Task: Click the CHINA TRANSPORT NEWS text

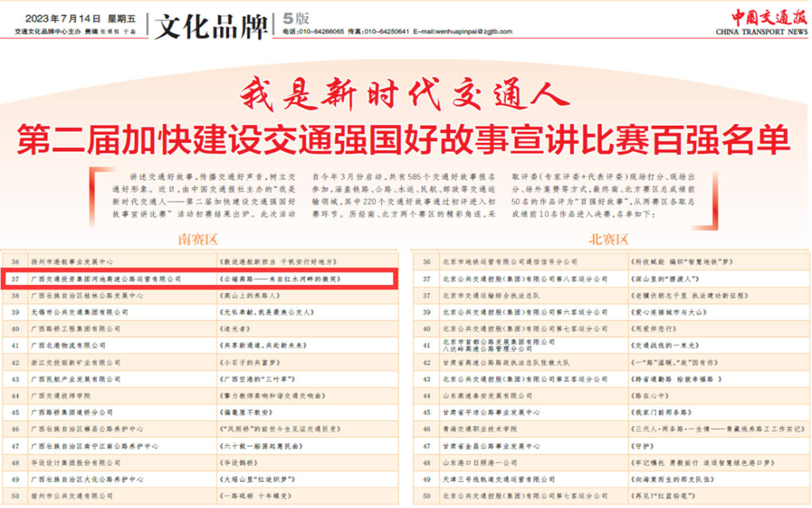Action: [x=762, y=32]
